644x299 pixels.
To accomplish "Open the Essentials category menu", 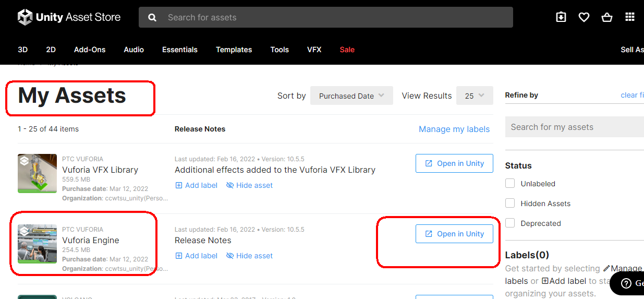I will click(180, 50).
